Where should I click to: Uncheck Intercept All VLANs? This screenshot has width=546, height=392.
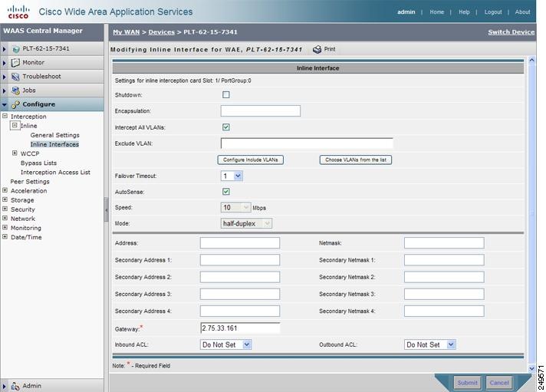click(226, 127)
